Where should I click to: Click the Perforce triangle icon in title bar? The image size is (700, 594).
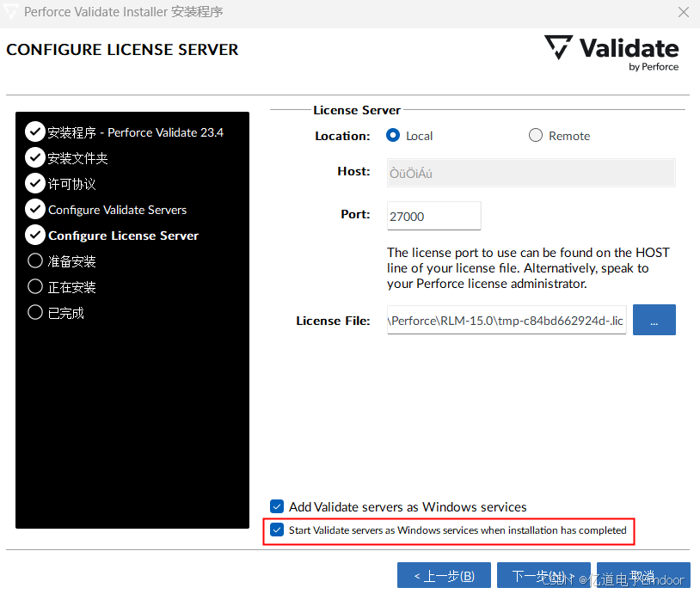tap(12, 12)
